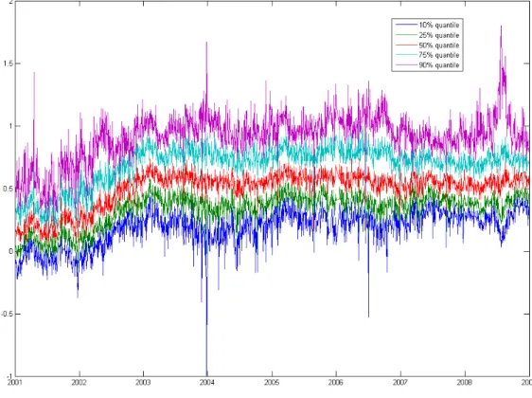Viewport: 532px width, 398px height.
Task: Click the 2005 x-axis tick label
Action: tap(272, 383)
